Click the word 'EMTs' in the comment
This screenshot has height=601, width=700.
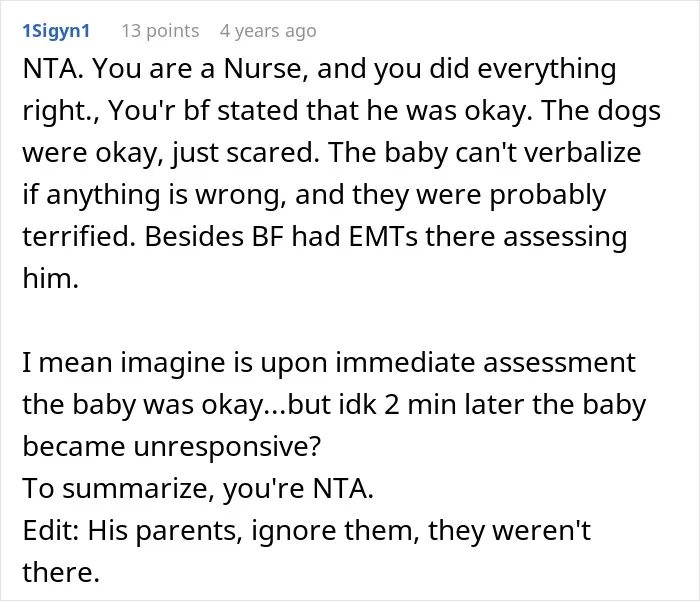[x=383, y=236]
